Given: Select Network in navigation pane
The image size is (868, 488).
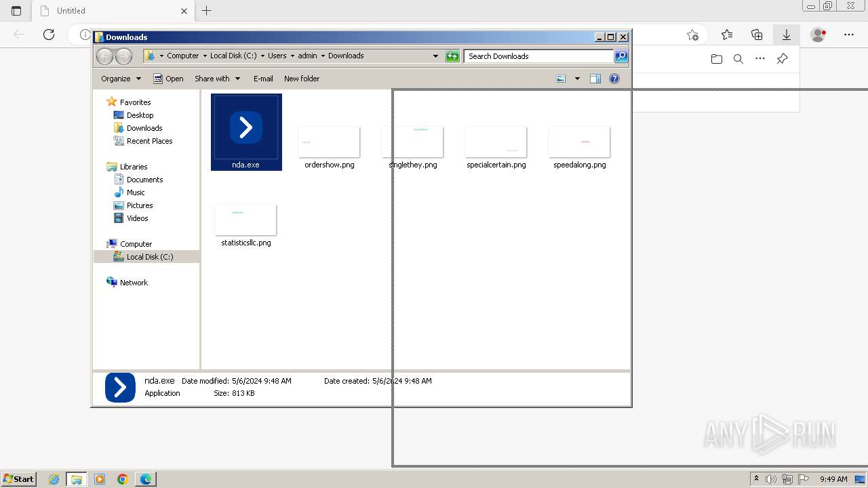Looking at the screenshot, I should coord(134,283).
